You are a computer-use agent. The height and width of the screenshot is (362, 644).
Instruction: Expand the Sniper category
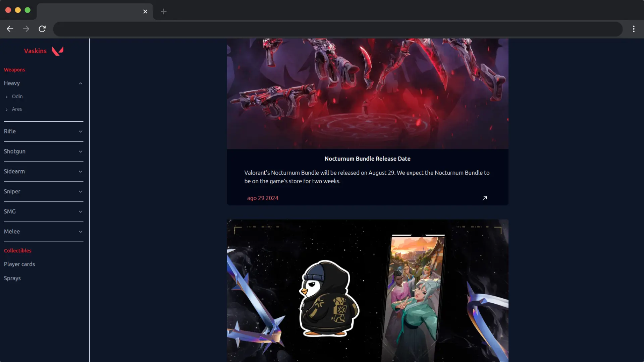(x=80, y=191)
